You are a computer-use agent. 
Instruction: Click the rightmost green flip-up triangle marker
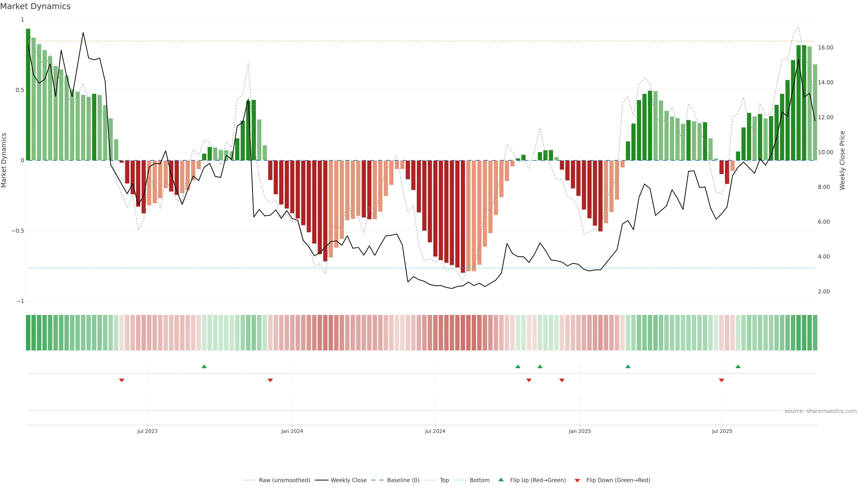tap(738, 366)
